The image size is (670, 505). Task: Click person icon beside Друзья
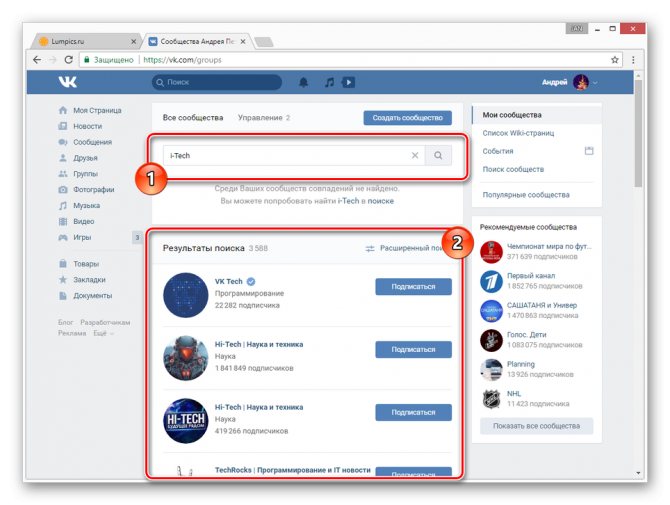tap(63, 158)
